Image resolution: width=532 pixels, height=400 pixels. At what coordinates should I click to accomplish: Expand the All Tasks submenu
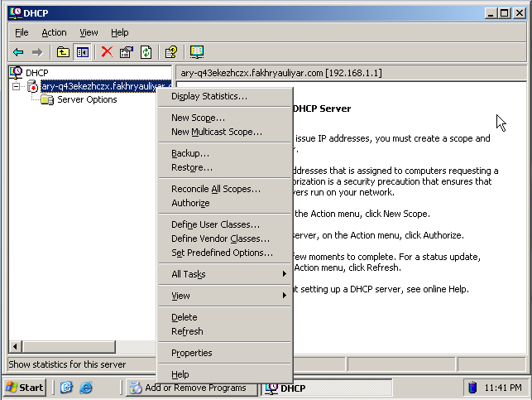(224, 274)
